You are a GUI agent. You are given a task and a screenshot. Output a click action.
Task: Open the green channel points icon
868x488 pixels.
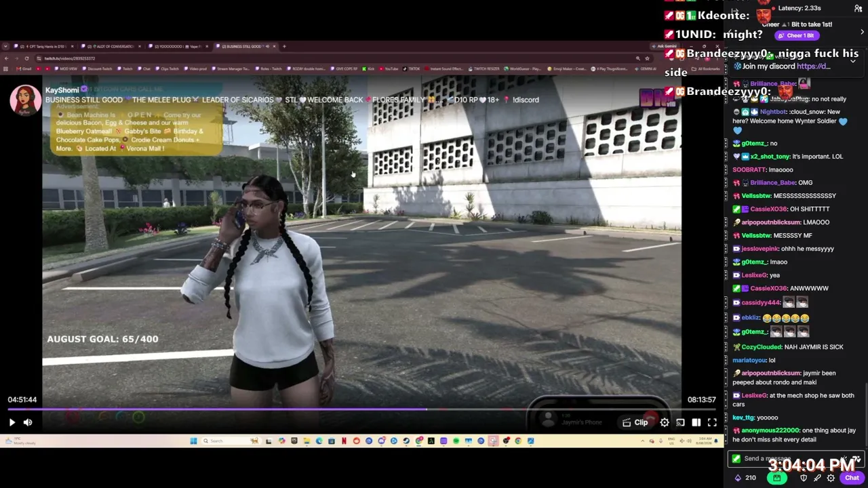point(776,478)
